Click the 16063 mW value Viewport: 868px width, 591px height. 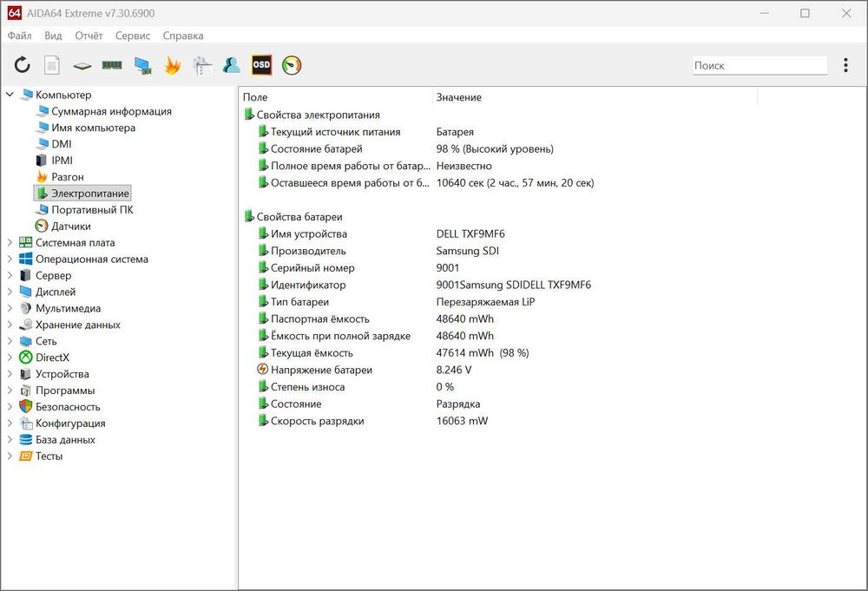(463, 421)
